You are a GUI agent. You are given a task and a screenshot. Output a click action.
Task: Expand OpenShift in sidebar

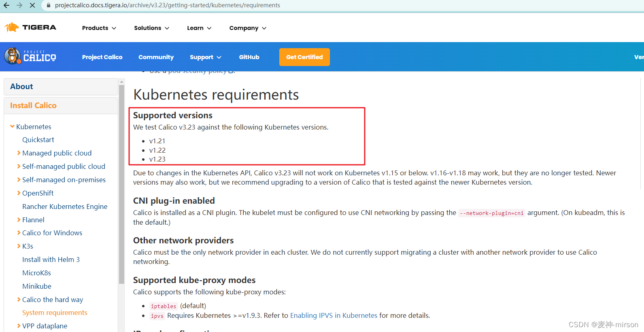pyautogui.click(x=19, y=193)
